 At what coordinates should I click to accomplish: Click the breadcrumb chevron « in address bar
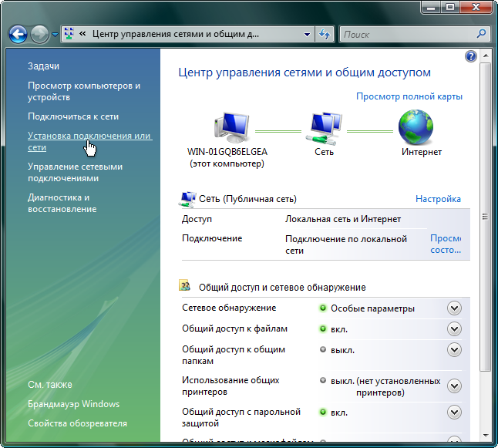coord(82,33)
